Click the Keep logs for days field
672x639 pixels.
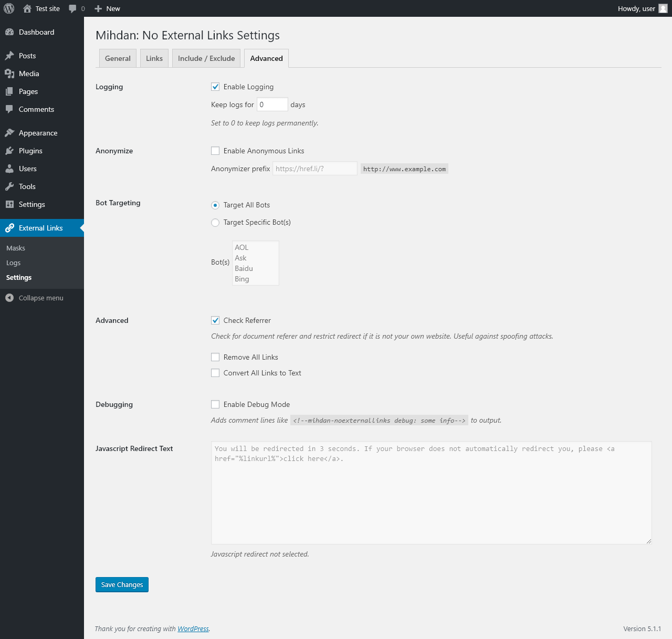272,104
